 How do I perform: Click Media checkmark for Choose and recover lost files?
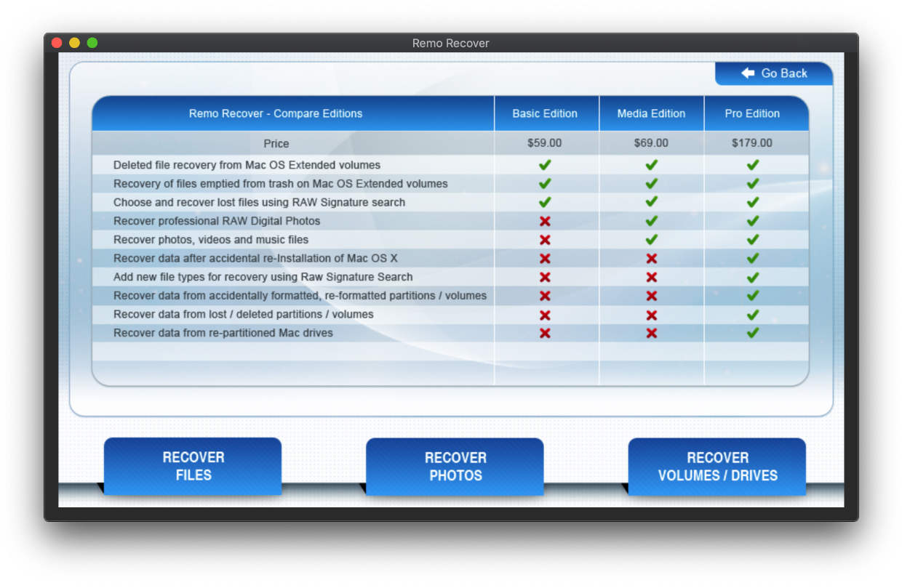click(651, 202)
